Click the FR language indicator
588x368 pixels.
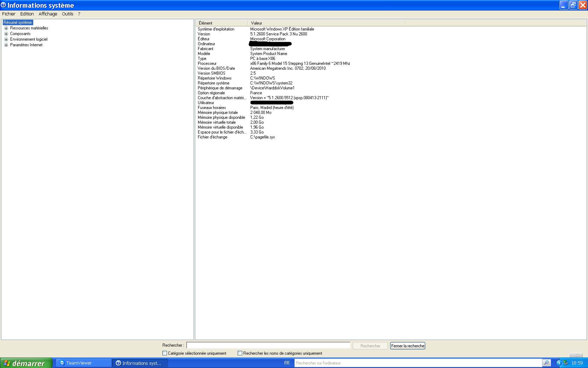[x=287, y=363]
